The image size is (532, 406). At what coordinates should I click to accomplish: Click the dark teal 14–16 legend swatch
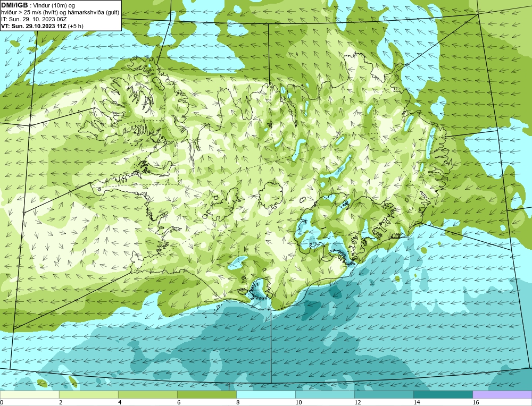pos(443,394)
